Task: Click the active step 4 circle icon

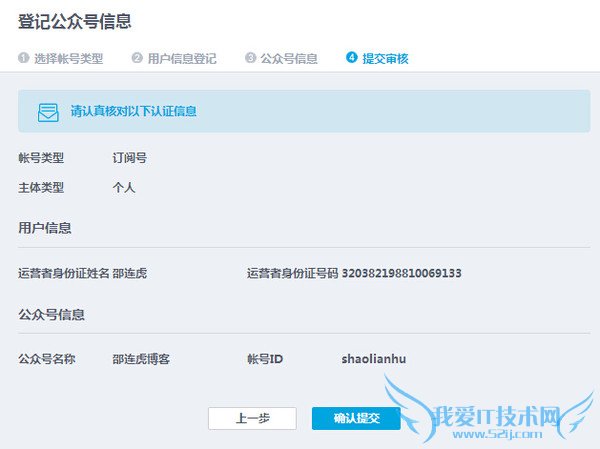Action: pos(351,57)
